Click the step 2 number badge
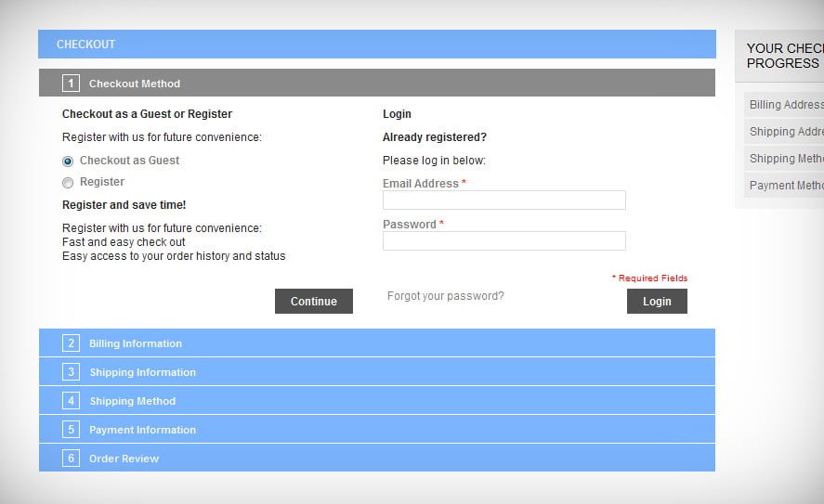824x504 pixels. click(71, 343)
